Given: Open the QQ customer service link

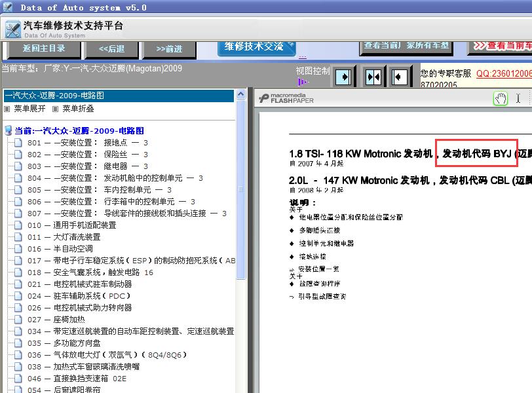Looking at the screenshot, I should click(504, 73).
